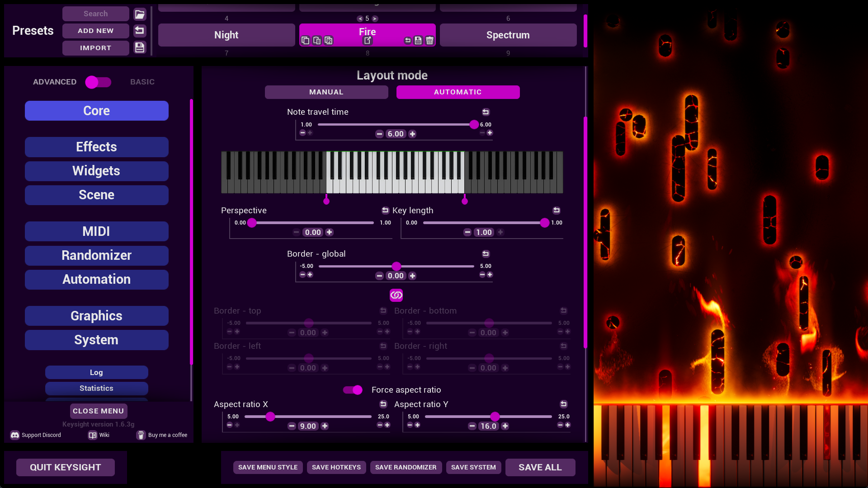Click SAVE HOTKEYS
The width and height of the screenshot is (868, 488).
pos(336,467)
